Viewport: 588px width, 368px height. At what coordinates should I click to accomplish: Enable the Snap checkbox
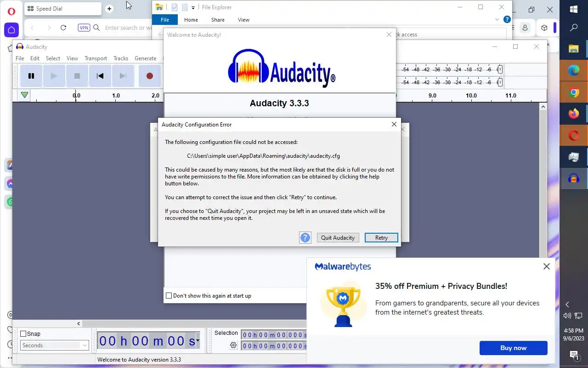[23, 333]
